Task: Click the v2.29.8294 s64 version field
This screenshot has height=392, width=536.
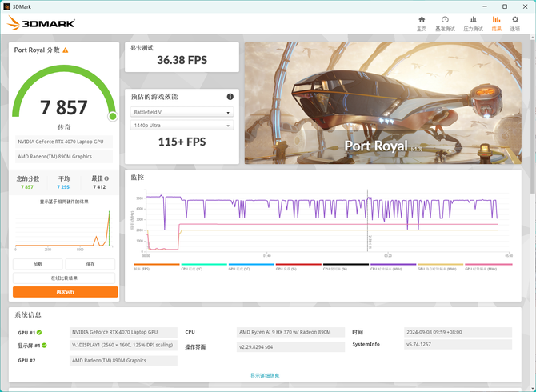Action: pos(291,347)
